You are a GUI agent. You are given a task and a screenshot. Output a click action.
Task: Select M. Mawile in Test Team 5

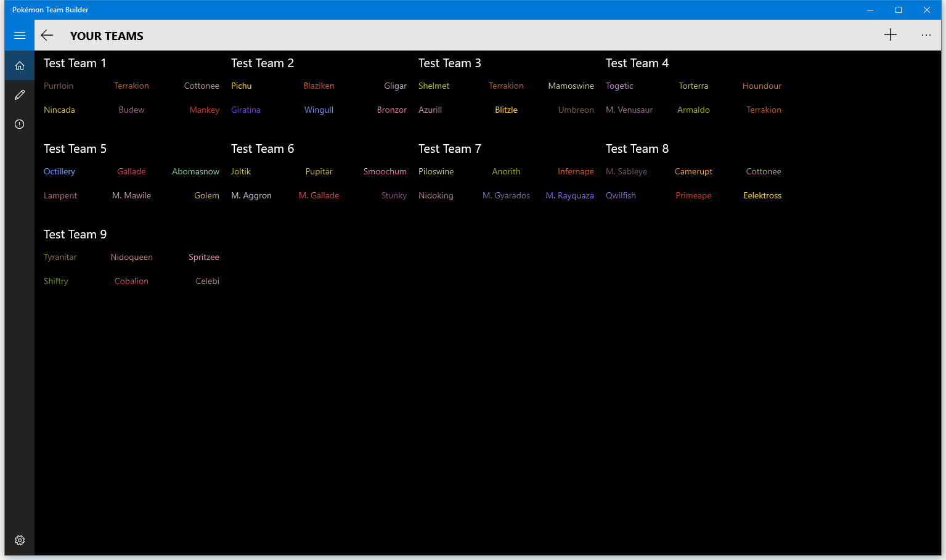click(x=131, y=195)
